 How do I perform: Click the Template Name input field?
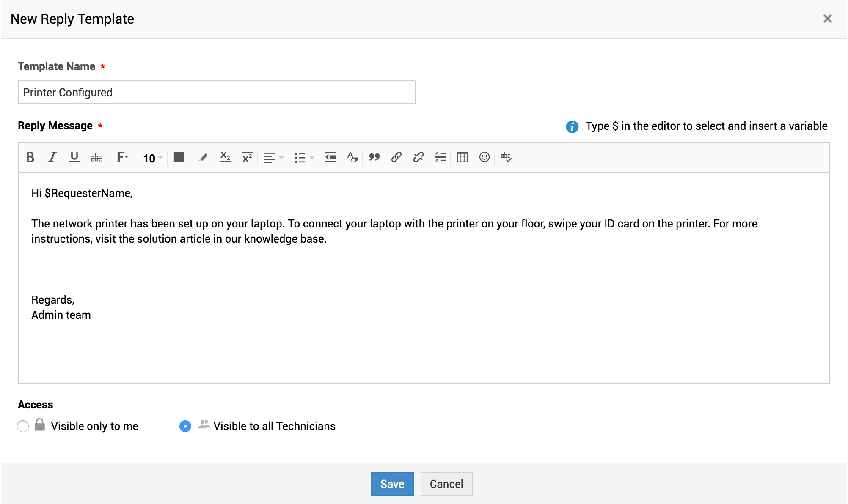point(216,92)
